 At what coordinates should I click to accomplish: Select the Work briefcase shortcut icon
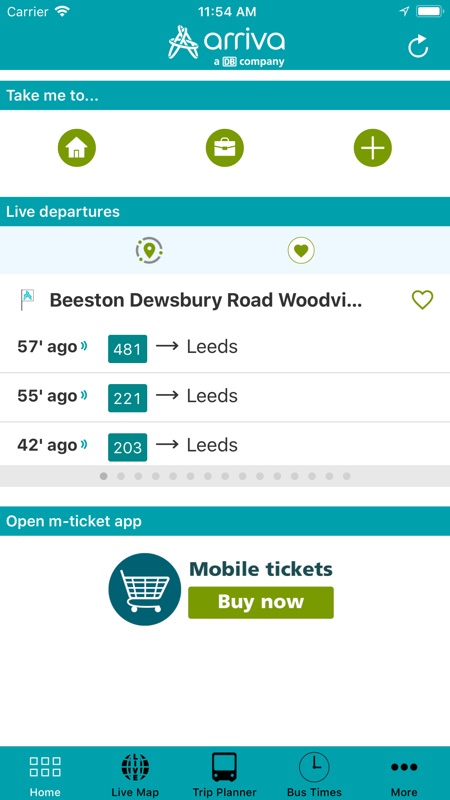pos(224,148)
